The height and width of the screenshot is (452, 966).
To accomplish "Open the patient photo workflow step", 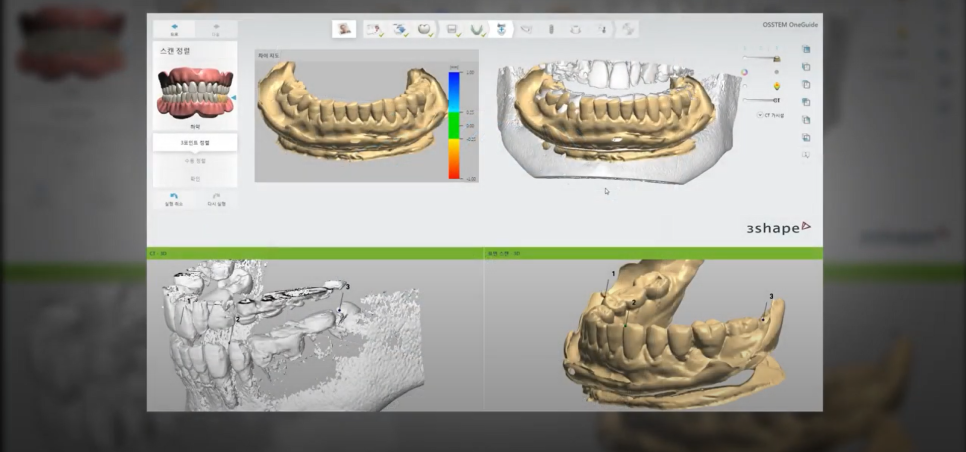I will click(x=346, y=30).
